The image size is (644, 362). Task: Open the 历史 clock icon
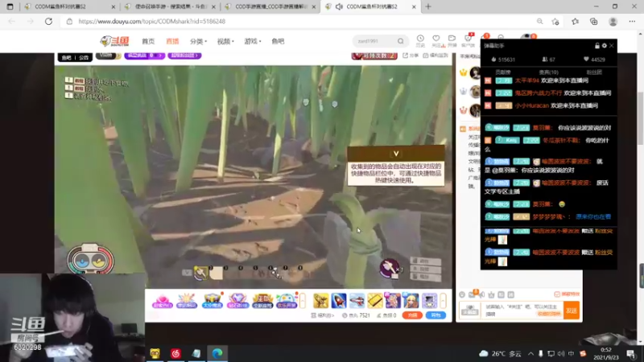point(420,40)
